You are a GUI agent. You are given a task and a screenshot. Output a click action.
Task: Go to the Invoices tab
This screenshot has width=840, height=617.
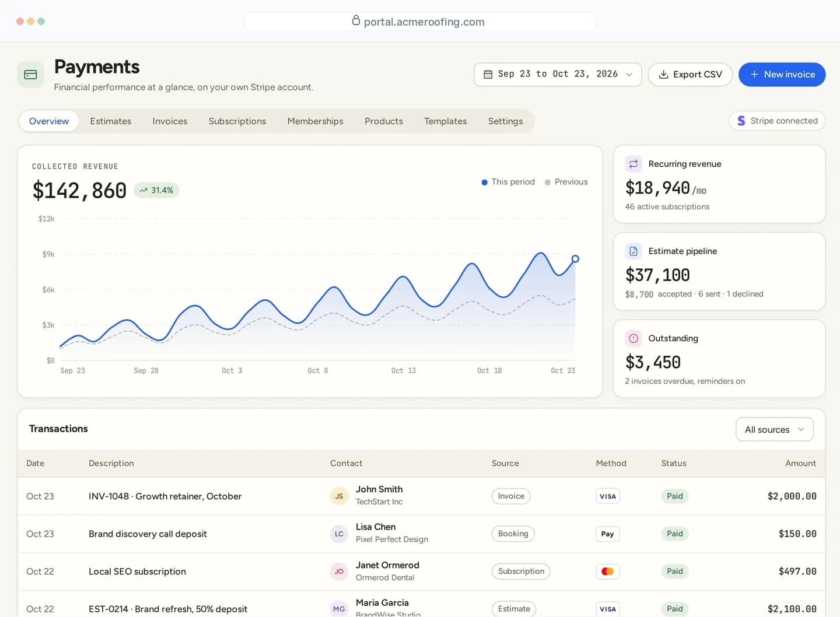[170, 121]
